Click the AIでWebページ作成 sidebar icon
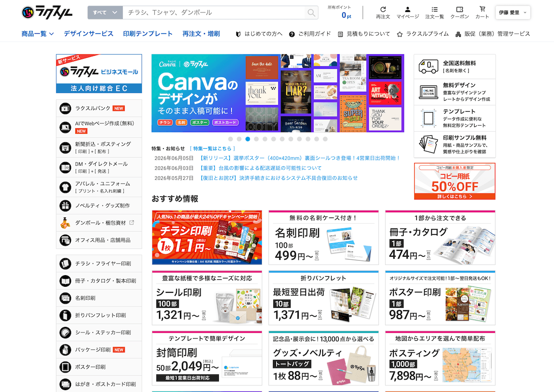The image size is (554, 392). [x=65, y=127]
